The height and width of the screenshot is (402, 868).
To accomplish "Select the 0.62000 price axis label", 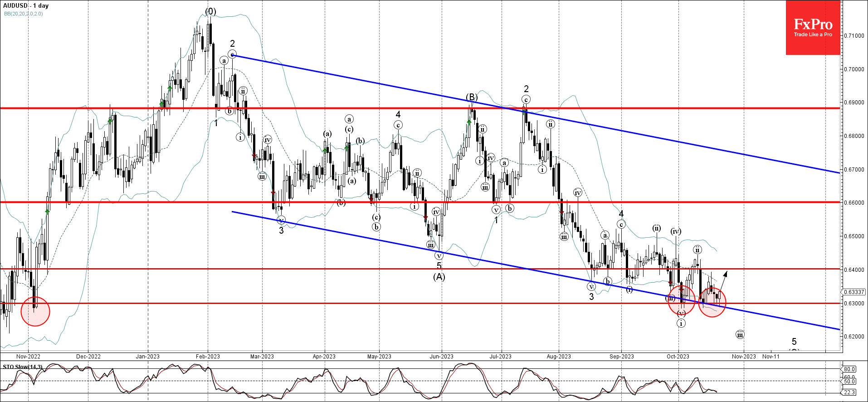I will 854,337.
